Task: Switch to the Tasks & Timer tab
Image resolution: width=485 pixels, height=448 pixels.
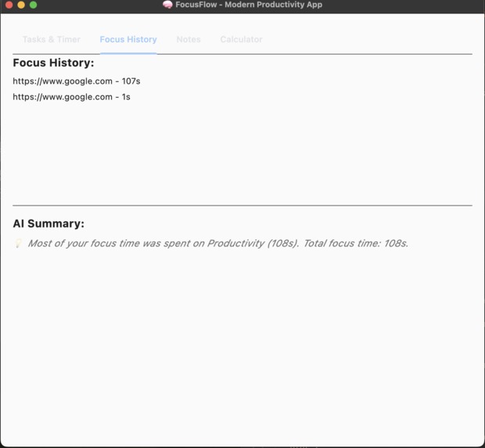Action: pyautogui.click(x=52, y=39)
